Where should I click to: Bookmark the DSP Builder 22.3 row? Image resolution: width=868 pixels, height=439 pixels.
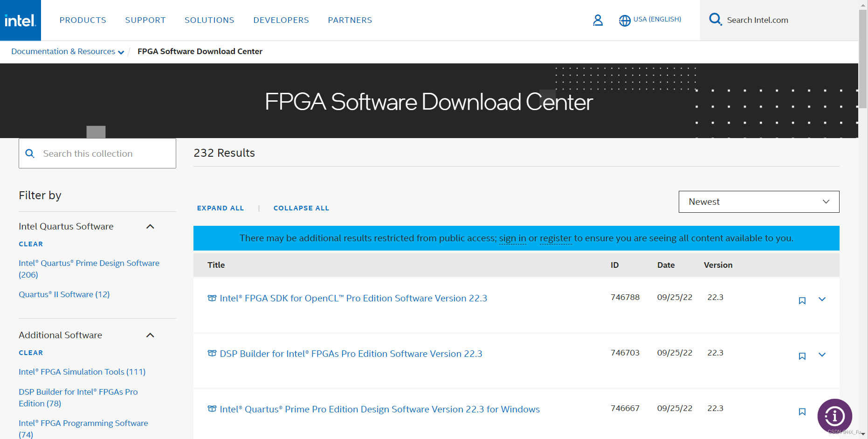pyautogui.click(x=802, y=356)
